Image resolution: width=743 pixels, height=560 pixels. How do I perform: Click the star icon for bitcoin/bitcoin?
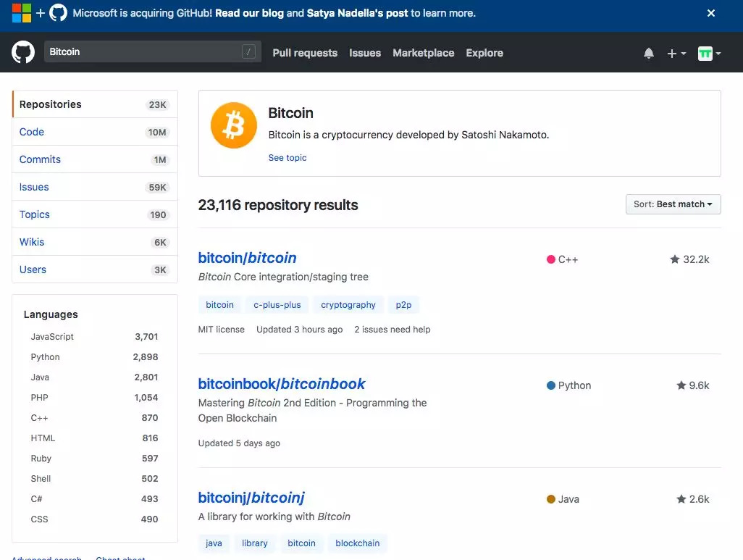[x=675, y=259]
